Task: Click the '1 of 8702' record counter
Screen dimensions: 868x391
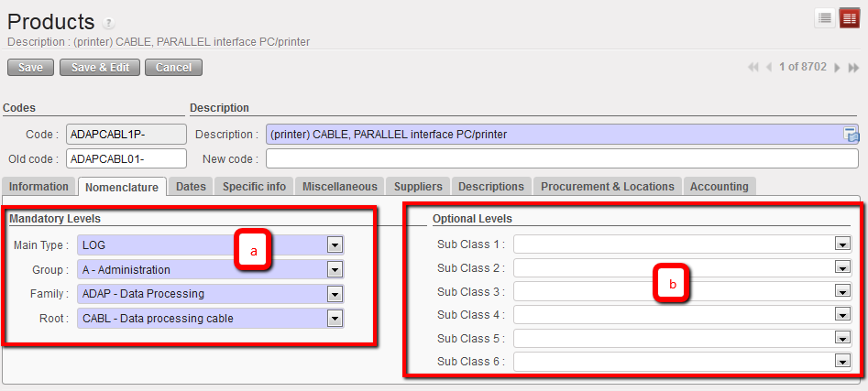Action: coord(803,68)
